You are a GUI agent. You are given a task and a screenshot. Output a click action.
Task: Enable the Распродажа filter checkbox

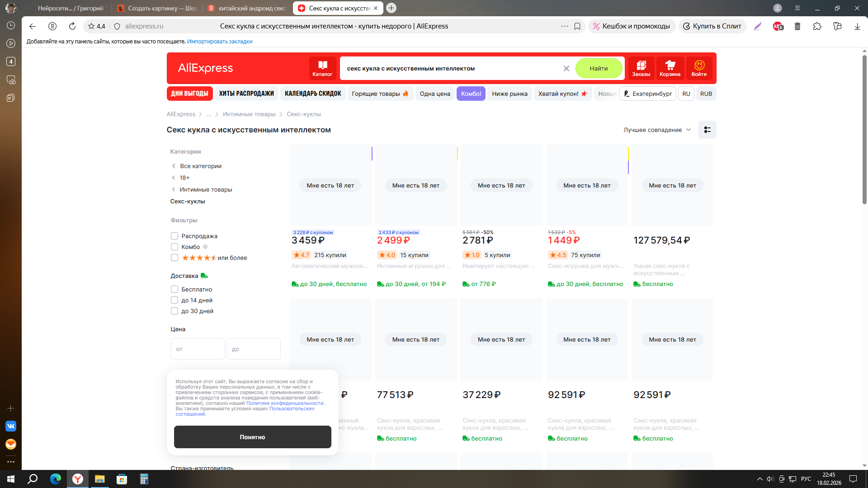coord(175,236)
